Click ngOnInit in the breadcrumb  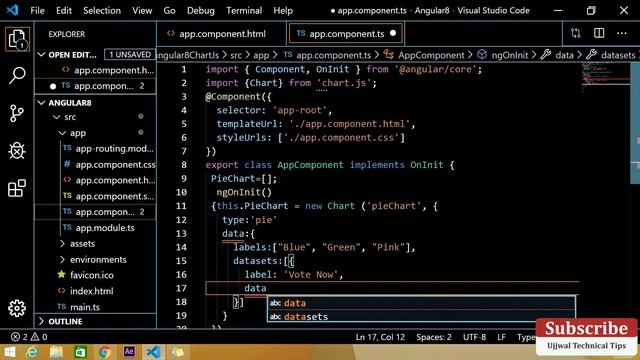[x=510, y=55]
